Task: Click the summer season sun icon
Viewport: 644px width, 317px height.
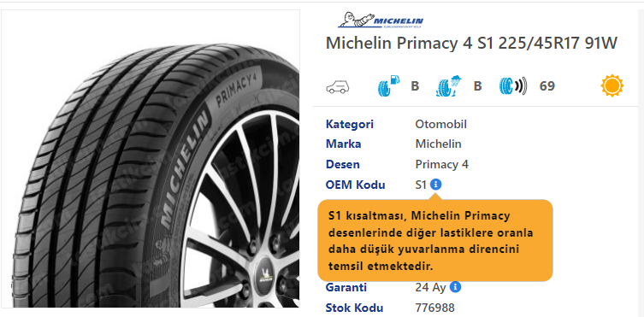Action: pos(612,85)
